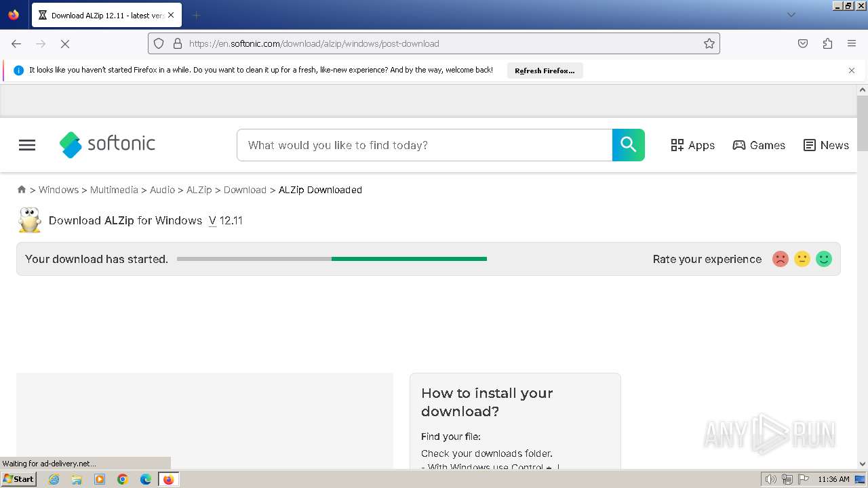Open Firefox extensions menu

(x=827, y=43)
